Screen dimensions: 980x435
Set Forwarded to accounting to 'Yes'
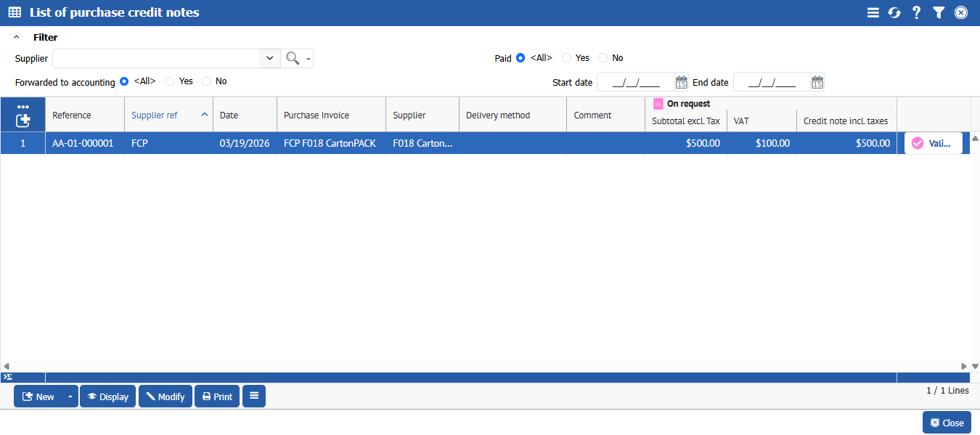pyautogui.click(x=171, y=81)
